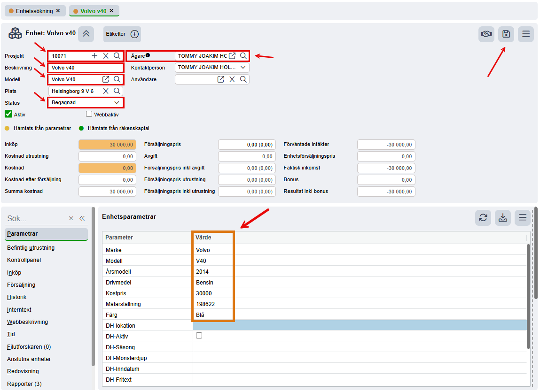Open Kontrollpanel in the sidebar
Image resolution: width=540 pixels, height=392 pixels.
pyautogui.click(x=24, y=260)
